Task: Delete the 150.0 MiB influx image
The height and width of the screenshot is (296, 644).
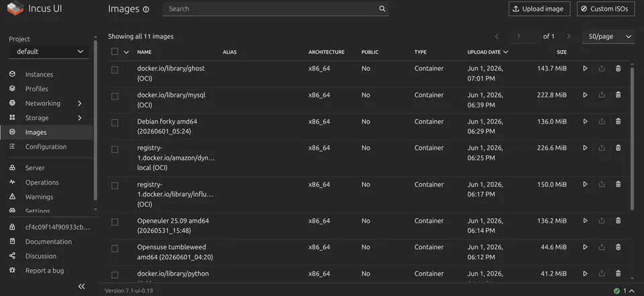Action: (618, 184)
